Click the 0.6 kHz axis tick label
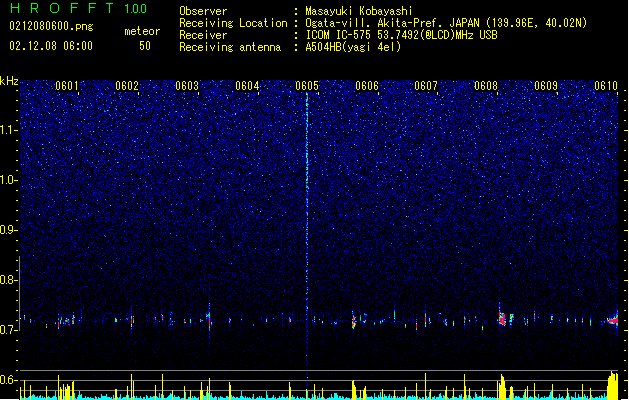629x400 pixels. pos(9,380)
